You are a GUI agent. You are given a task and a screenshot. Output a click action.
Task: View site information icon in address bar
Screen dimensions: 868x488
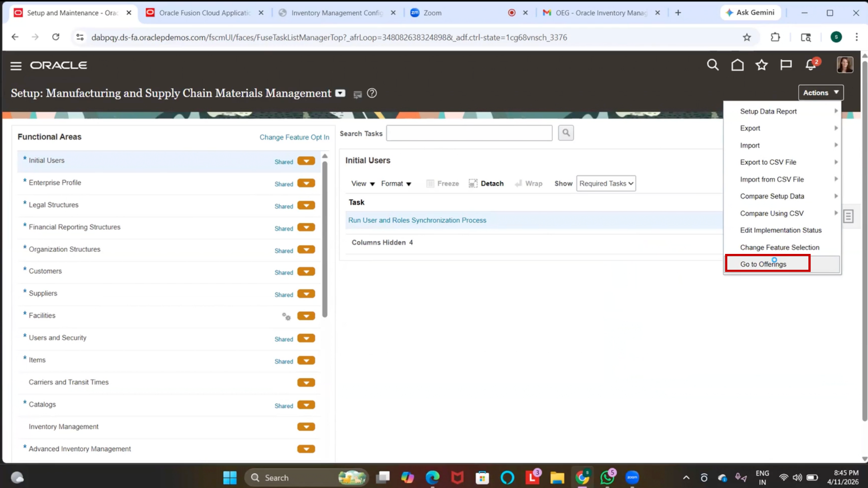[x=80, y=37]
